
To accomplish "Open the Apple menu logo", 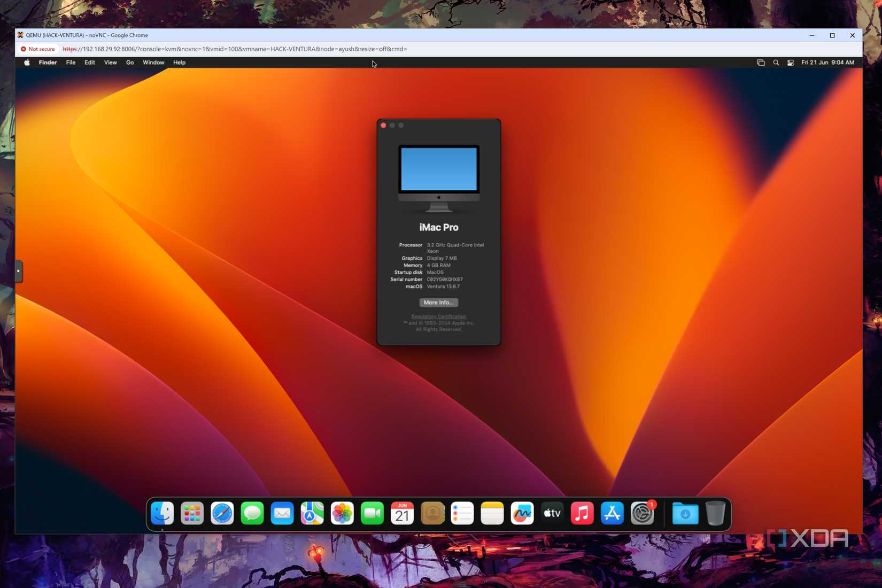I will [x=27, y=63].
